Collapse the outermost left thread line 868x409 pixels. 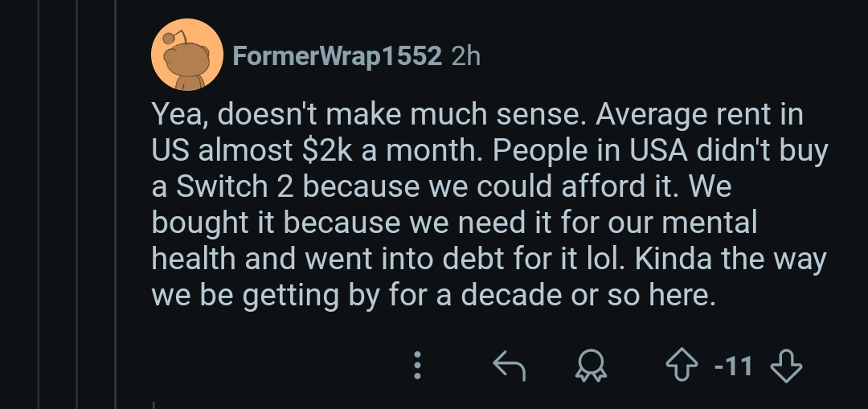pos(39,204)
